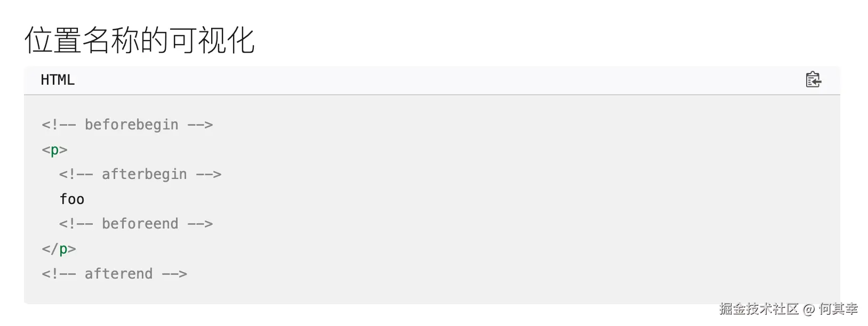Select the word beforebegin in the first comment
Screen dimensions: 868x326
click(132, 124)
